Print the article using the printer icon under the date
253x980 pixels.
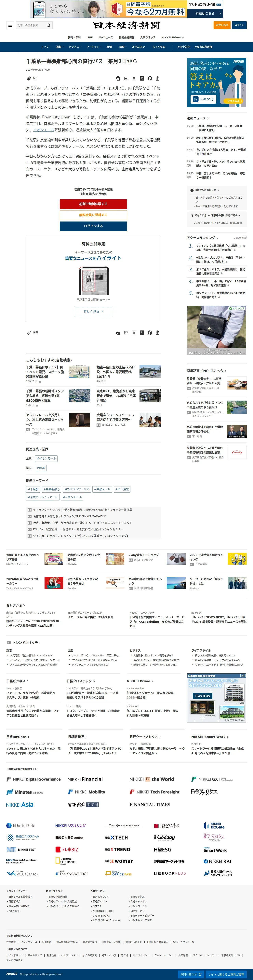click(118, 78)
